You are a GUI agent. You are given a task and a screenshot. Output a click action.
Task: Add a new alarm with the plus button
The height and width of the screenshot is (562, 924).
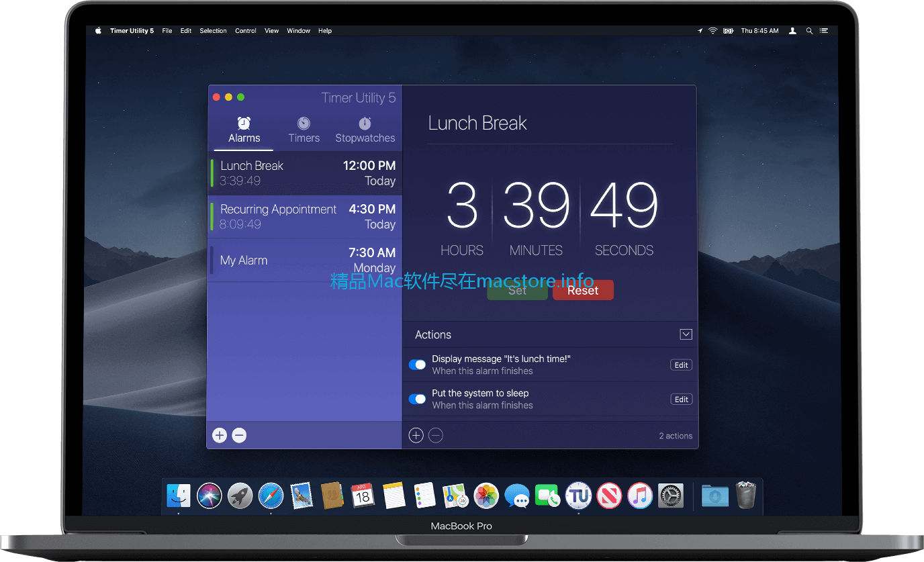[x=220, y=435]
